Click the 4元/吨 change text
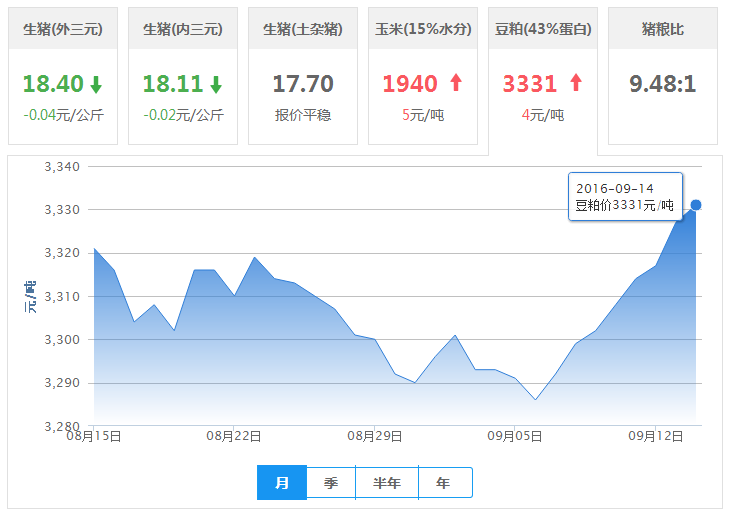This screenshot has height=511, width=730. (x=543, y=115)
